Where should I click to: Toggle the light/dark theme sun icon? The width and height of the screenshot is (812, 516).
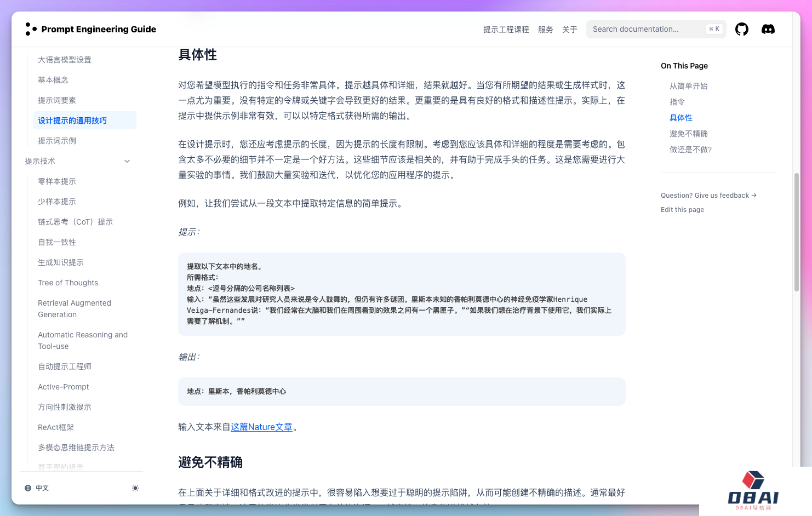135,488
